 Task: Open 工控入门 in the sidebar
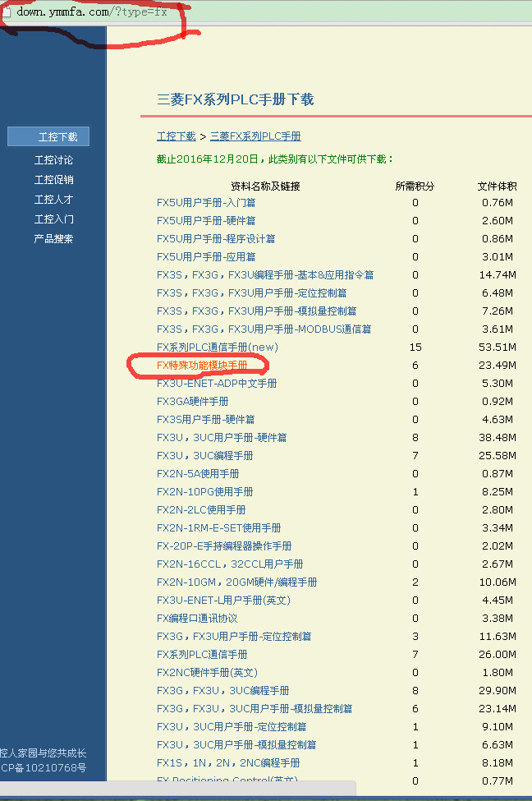click(x=53, y=219)
